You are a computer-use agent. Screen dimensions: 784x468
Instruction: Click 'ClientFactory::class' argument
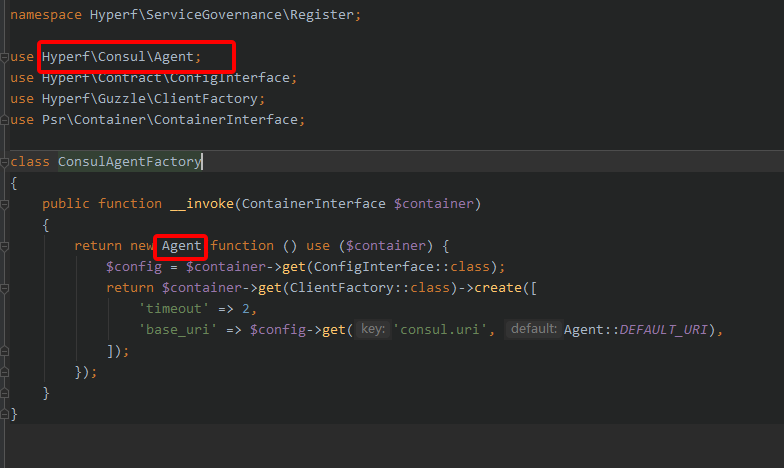370,288
